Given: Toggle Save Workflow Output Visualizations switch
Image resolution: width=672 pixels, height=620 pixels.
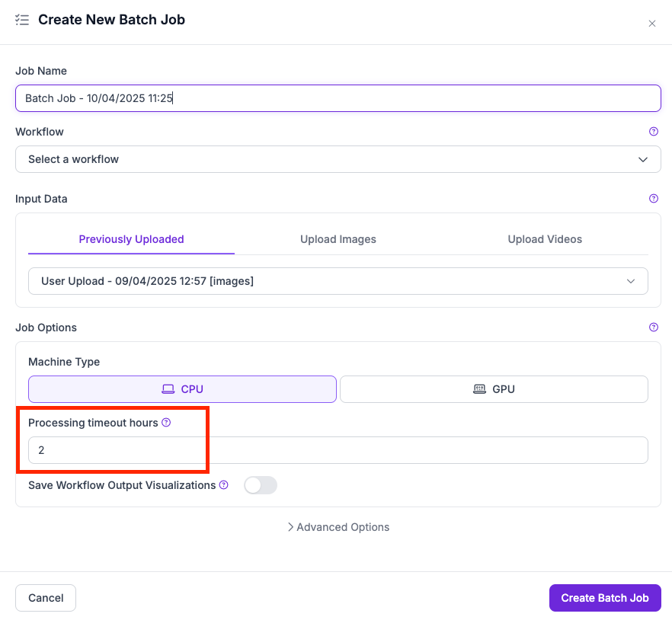Looking at the screenshot, I should click(260, 485).
